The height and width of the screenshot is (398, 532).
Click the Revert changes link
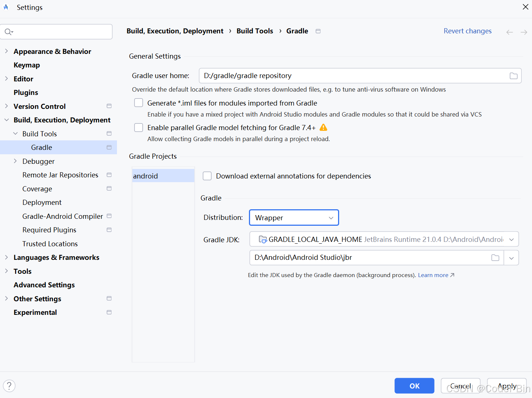[x=467, y=31]
